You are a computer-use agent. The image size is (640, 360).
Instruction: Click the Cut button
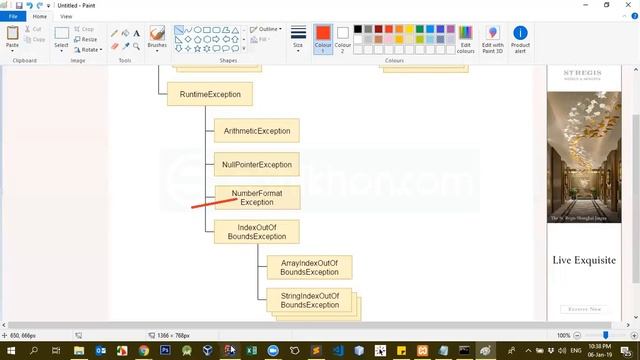(x=33, y=29)
